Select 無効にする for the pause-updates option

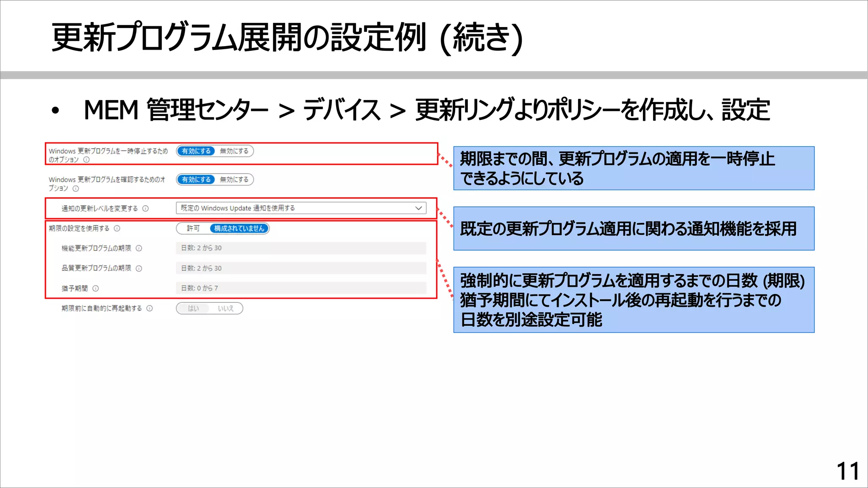click(234, 151)
